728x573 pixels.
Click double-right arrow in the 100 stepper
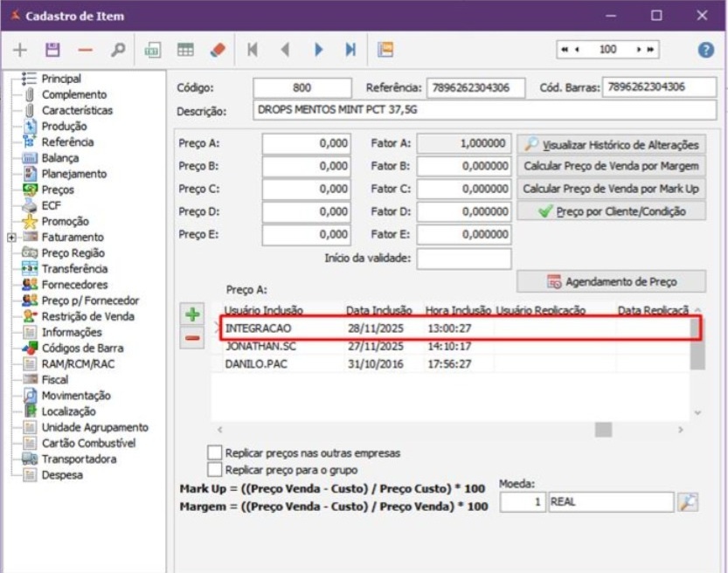click(x=650, y=49)
